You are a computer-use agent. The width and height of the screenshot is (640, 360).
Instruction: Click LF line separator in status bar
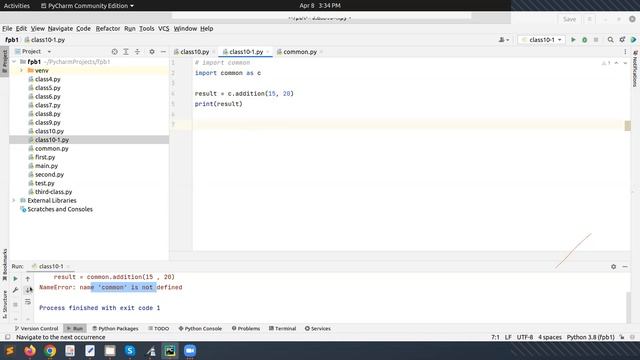click(508, 337)
